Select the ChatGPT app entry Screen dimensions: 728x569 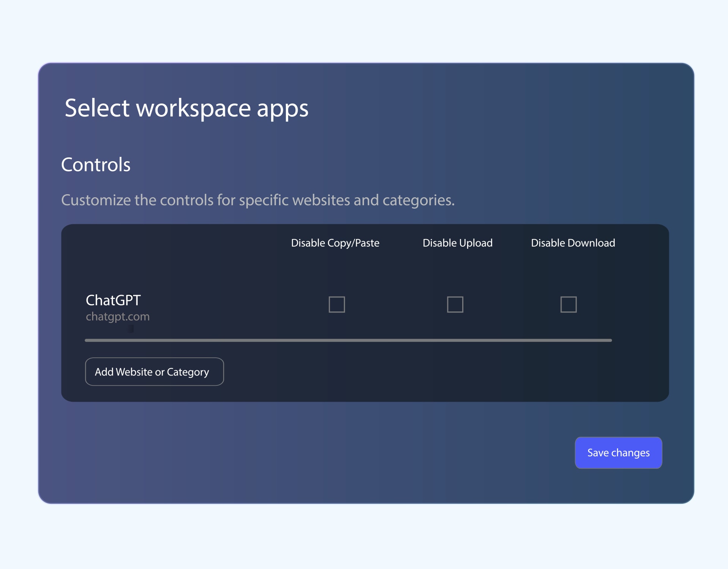113,300
